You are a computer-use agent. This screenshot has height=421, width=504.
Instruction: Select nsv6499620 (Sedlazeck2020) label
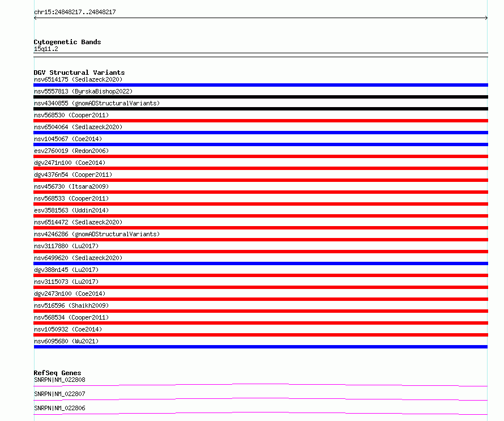pos(78,258)
